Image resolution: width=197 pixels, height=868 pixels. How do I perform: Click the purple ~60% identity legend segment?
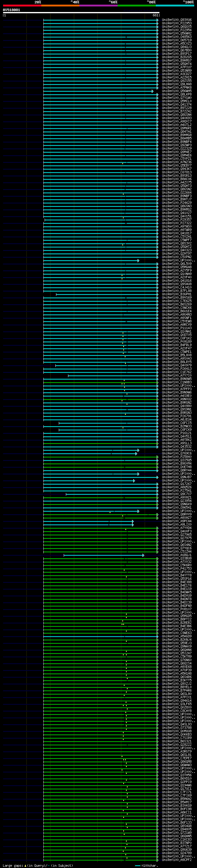pos(98,6)
